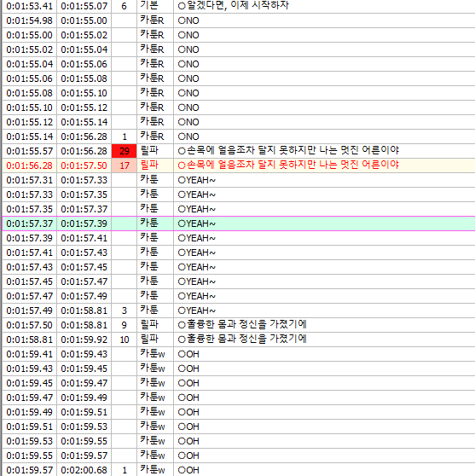Click the end time 0:01:59.92
The width and height of the screenshot is (475, 476).
(x=84, y=340)
